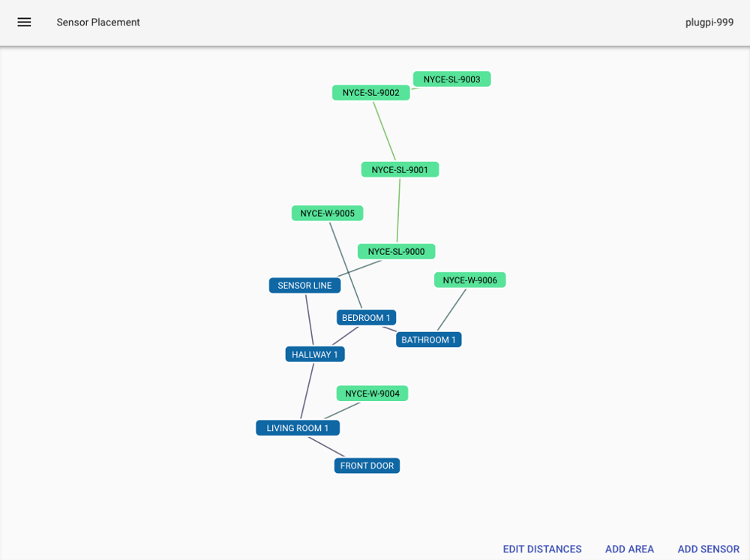
Task: Select the NYCE-W-9005 sensor node
Action: point(327,214)
